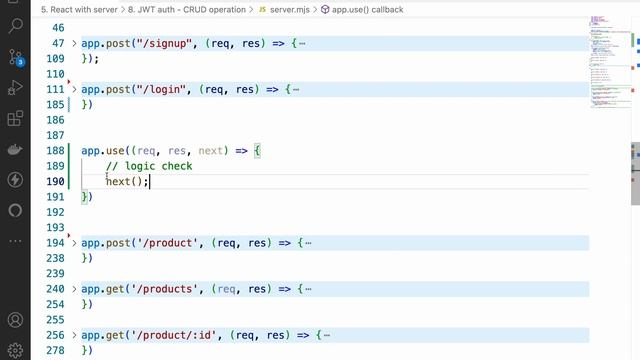Open the Thunder Client lightning icon
The height and width of the screenshot is (360, 640).
(15, 180)
